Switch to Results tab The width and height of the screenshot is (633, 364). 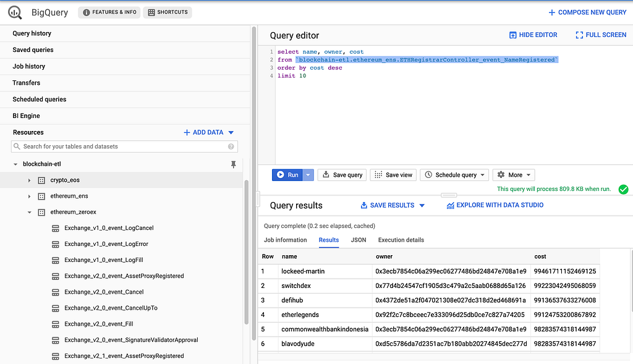[329, 240]
